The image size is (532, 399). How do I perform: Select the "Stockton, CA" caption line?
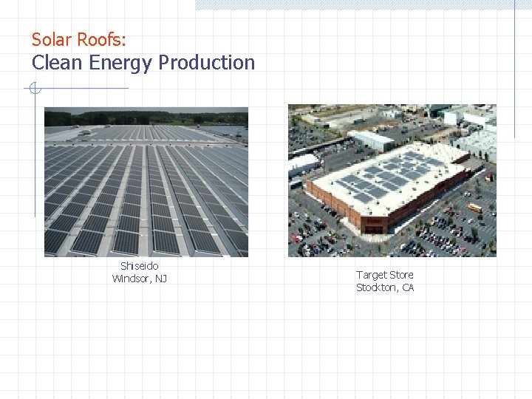pos(385,287)
